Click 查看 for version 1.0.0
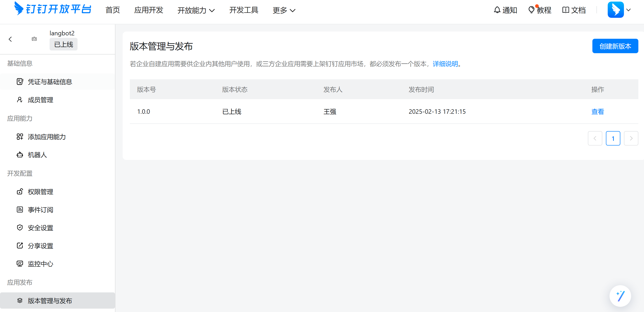644x312 pixels. pos(598,112)
